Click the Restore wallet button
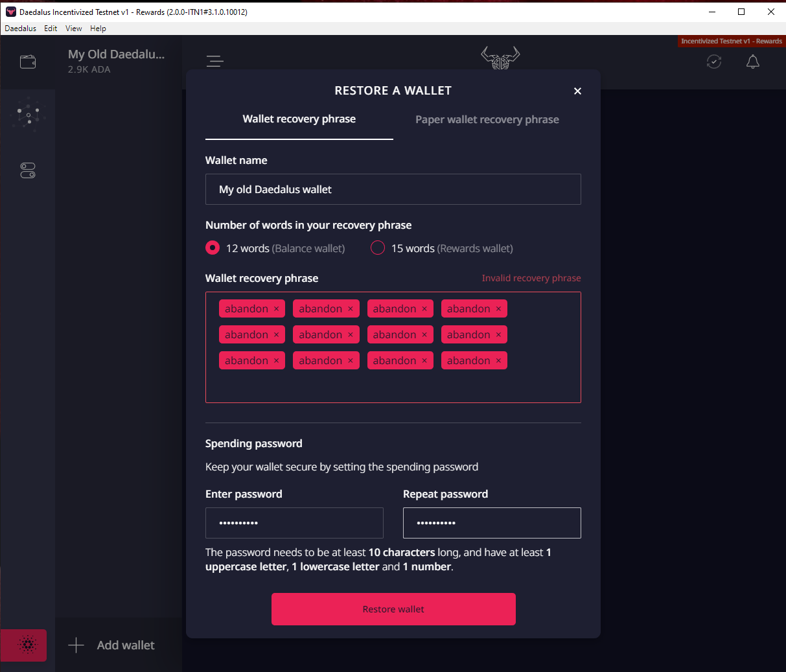Screen dimensions: 786x672 pyautogui.click(x=393, y=609)
